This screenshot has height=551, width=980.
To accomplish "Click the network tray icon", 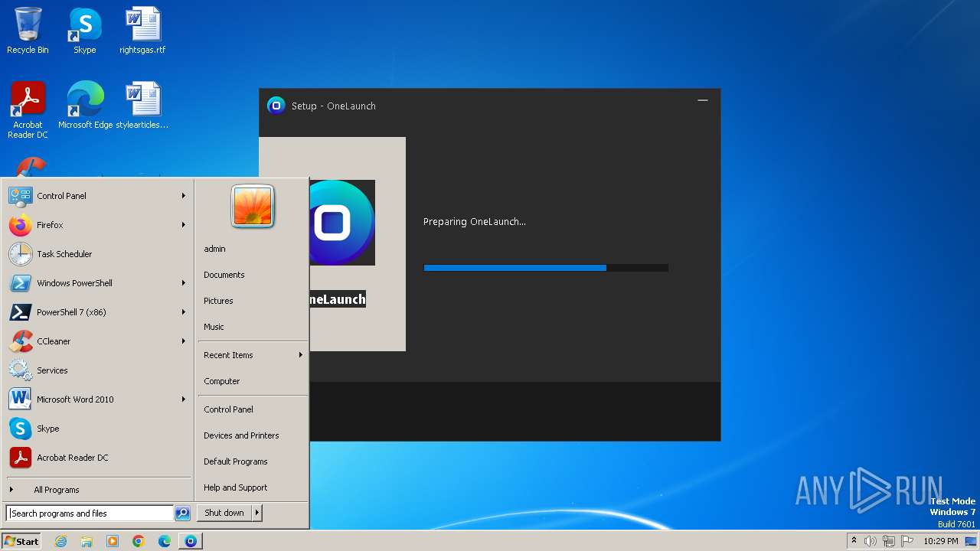I will [x=888, y=541].
